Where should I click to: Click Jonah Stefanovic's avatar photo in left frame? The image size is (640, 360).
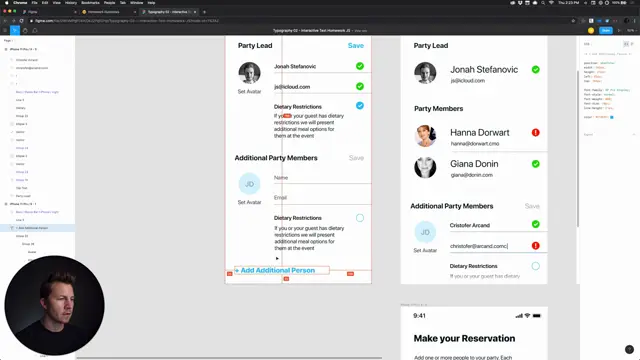click(249, 73)
